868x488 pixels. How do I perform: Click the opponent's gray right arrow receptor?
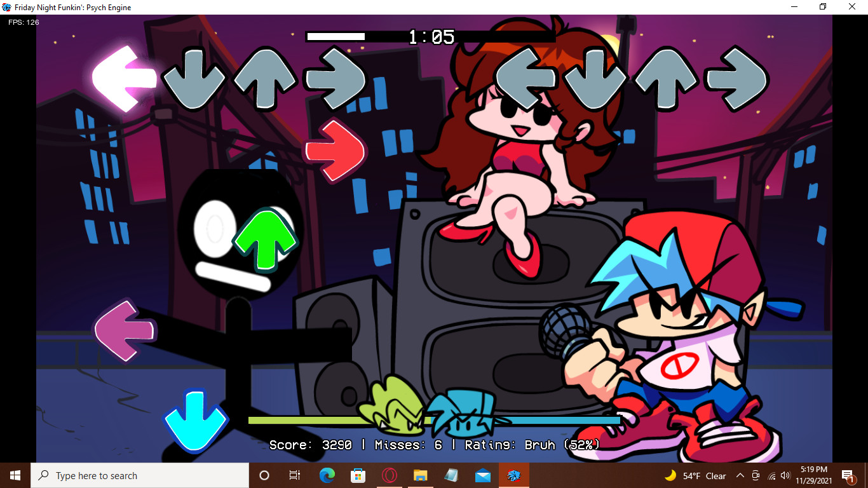pyautogui.click(x=336, y=79)
